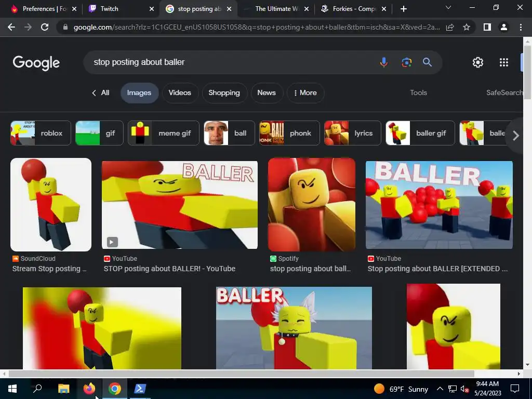Image resolution: width=532 pixels, height=399 pixels.
Task: Open STOP posting about BALLER YouTube thumbnail
Action: 179,205
